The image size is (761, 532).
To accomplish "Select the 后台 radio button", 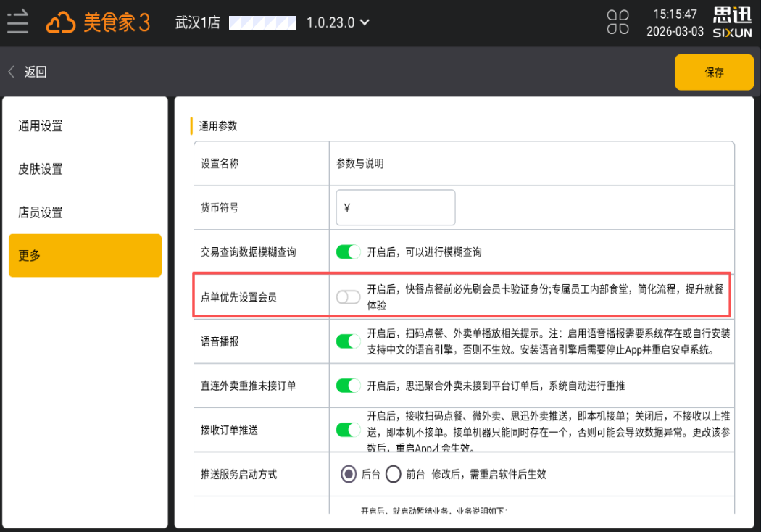I will point(349,475).
